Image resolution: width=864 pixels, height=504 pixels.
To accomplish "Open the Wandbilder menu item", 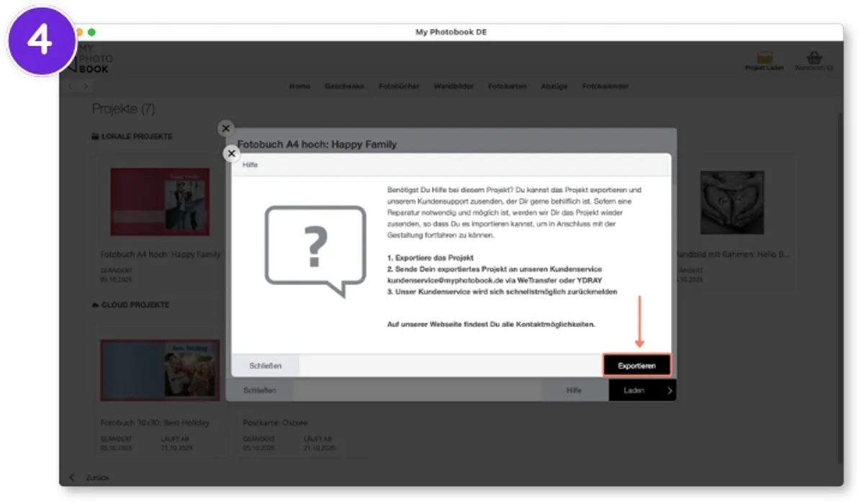I will point(454,86).
